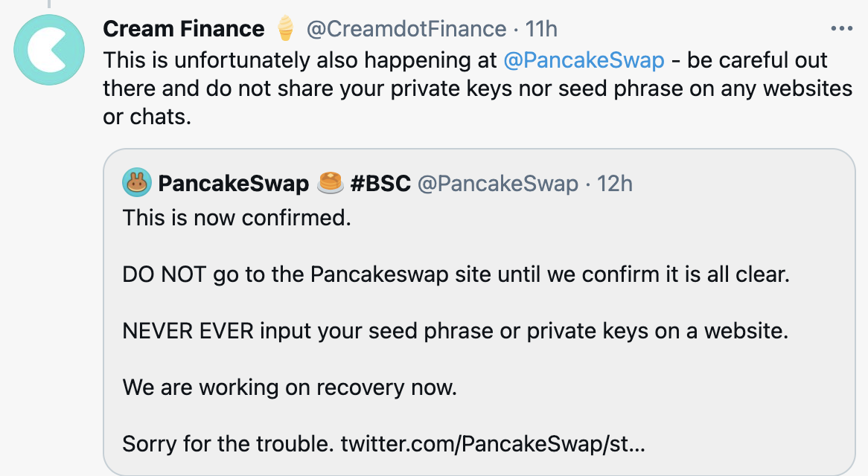Open the twitter.com/PancakeSwap/st… link
Screen dimensions: 868x476
coord(493,445)
